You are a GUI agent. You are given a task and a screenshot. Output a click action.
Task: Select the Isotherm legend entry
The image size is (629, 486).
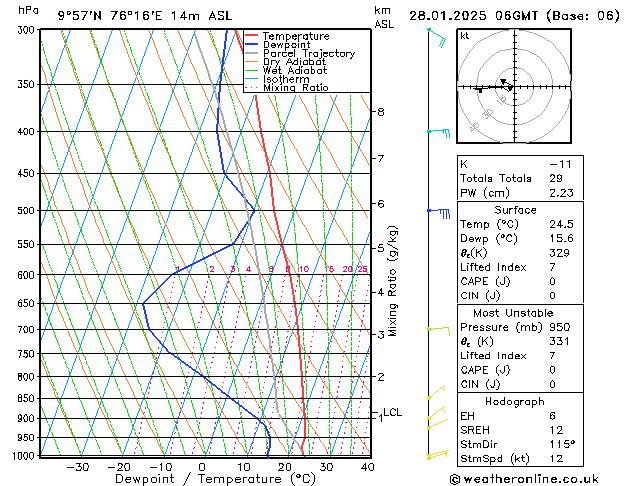click(277, 79)
